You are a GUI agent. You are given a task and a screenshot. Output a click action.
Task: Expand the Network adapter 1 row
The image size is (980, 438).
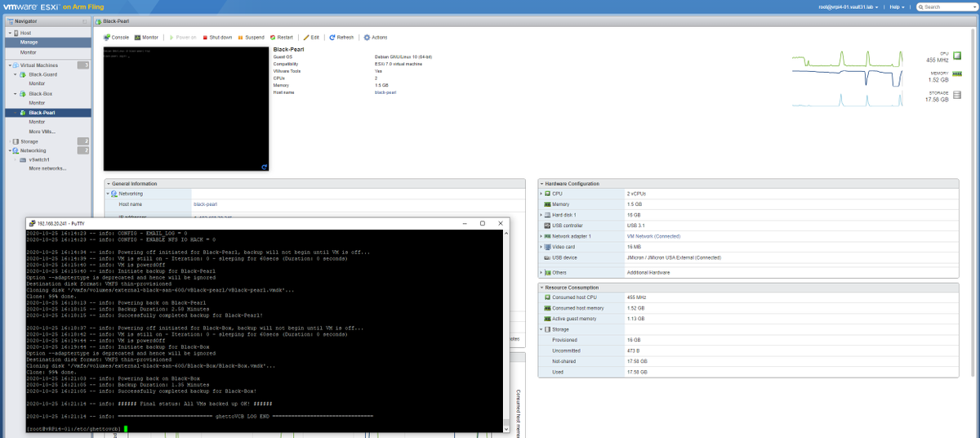pos(541,236)
